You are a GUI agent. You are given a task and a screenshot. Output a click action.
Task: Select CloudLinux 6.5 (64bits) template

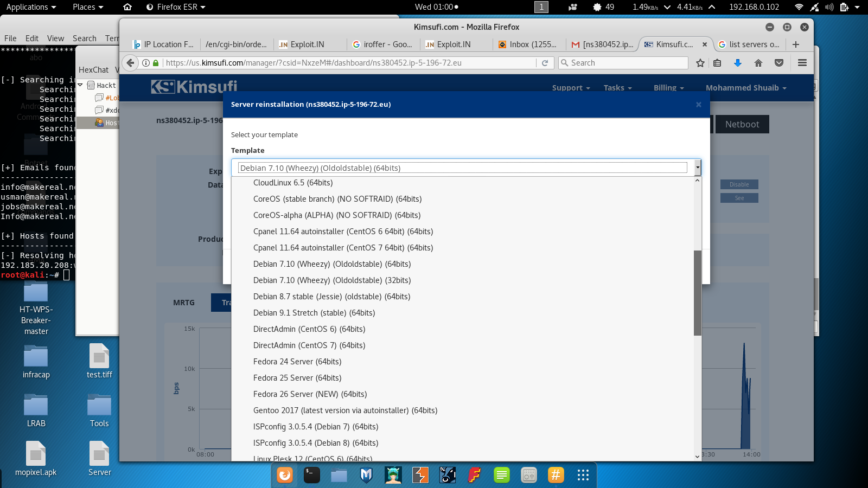pos(462,183)
